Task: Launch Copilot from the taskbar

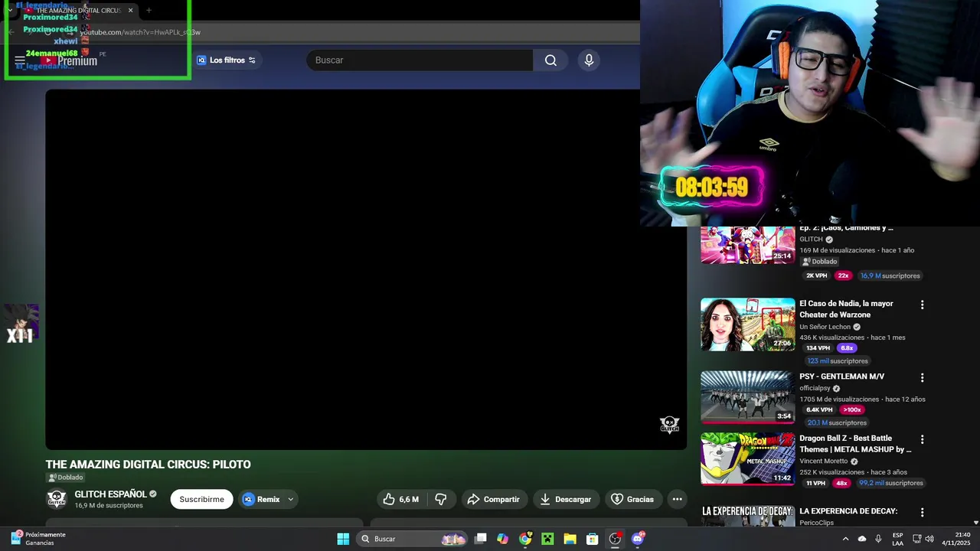Action: pyautogui.click(x=503, y=539)
